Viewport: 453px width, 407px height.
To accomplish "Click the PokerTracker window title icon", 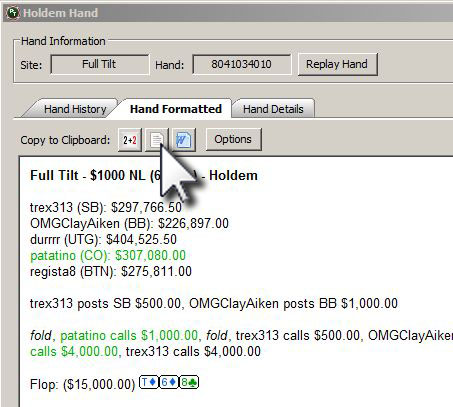I will 13,13.
